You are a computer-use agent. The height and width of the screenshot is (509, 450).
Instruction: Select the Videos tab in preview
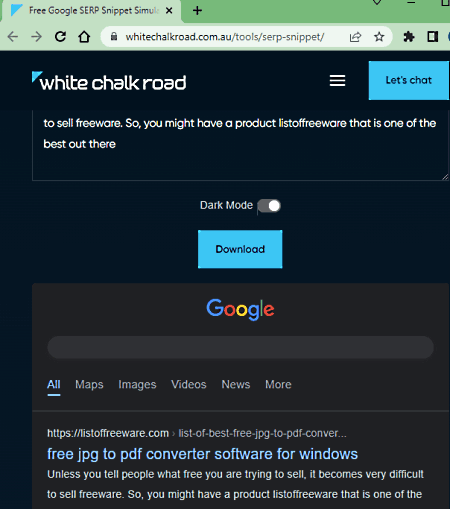tap(189, 384)
